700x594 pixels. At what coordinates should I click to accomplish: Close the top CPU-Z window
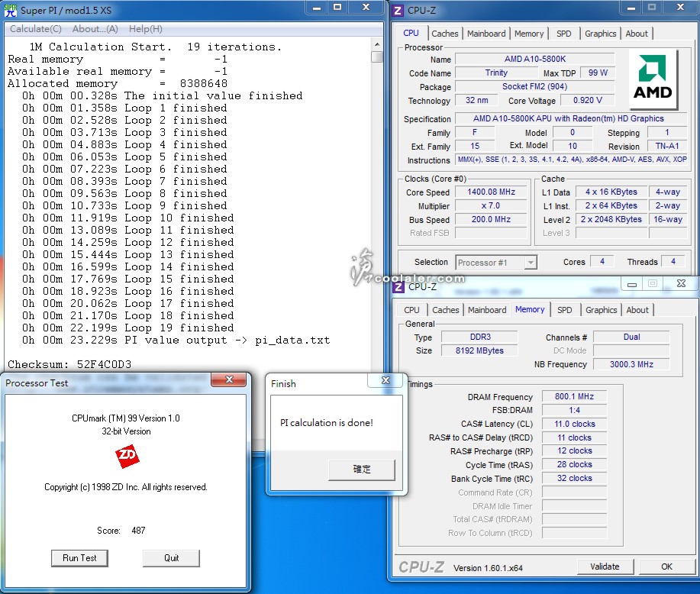(x=680, y=7)
